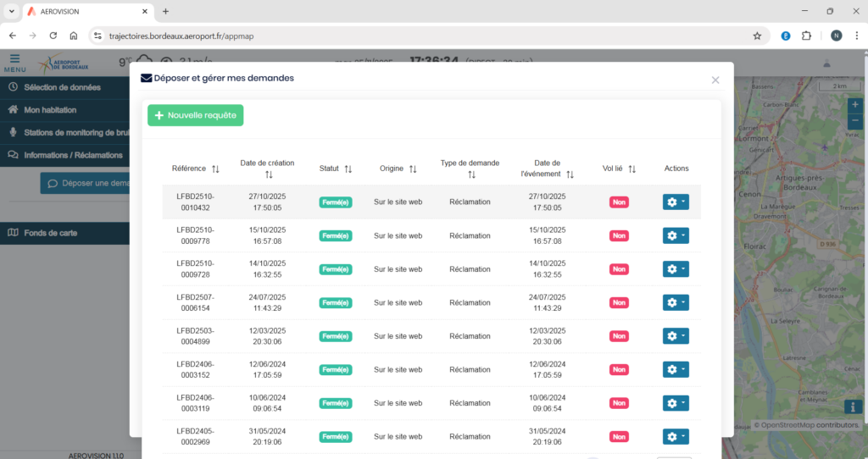This screenshot has height=459, width=868.
Task: Zoom in on the map with plus
Action: 854,105
